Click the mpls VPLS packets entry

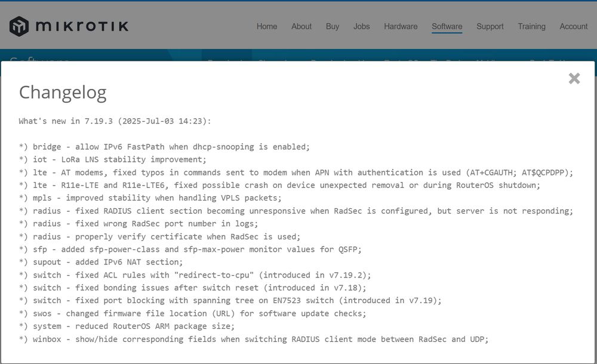click(x=150, y=198)
